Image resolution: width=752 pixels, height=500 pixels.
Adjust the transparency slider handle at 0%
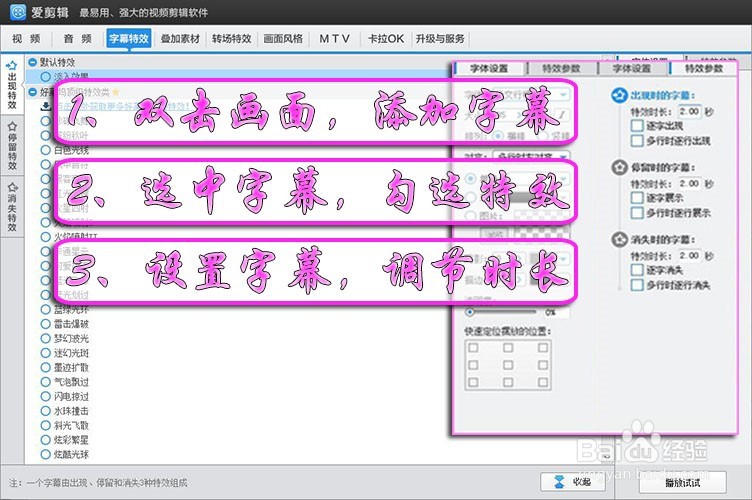[x=470, y=312]
